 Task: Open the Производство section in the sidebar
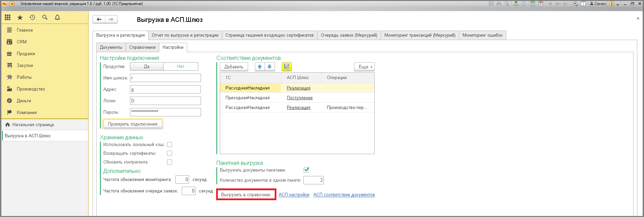pos(45,89)
